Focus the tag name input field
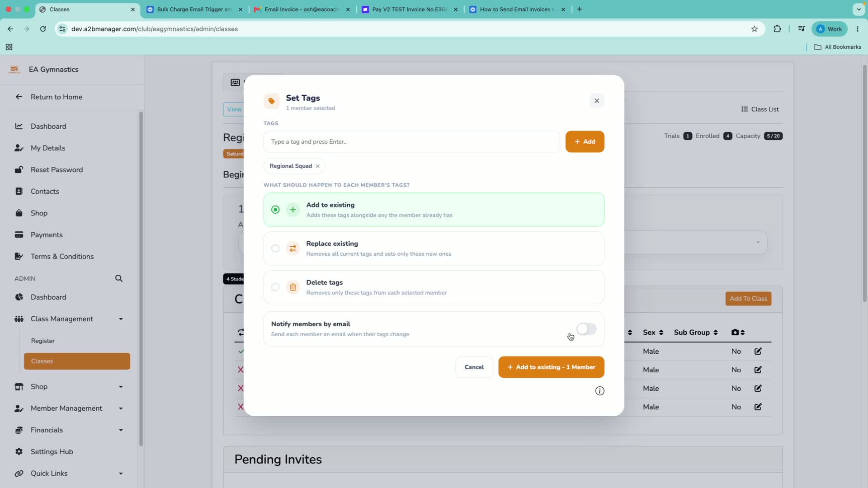868x488 pixels. click(x=411, y=142)
